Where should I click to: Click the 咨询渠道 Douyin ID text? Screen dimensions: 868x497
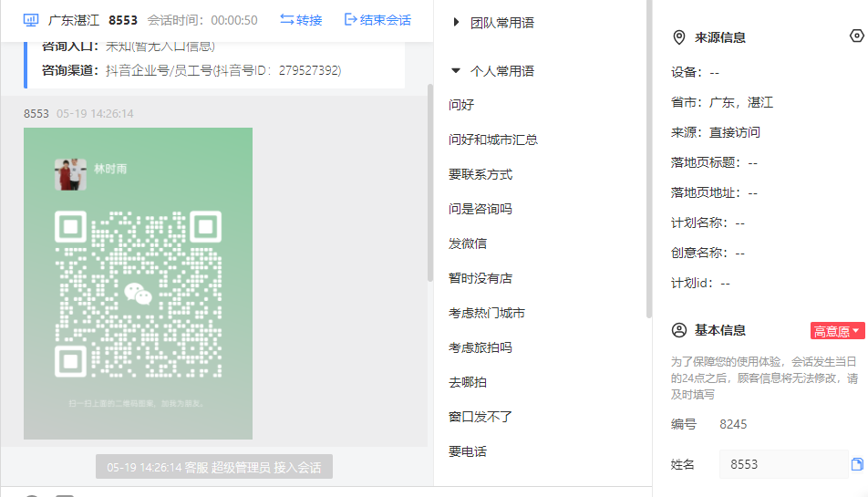(x=223, y=71)
